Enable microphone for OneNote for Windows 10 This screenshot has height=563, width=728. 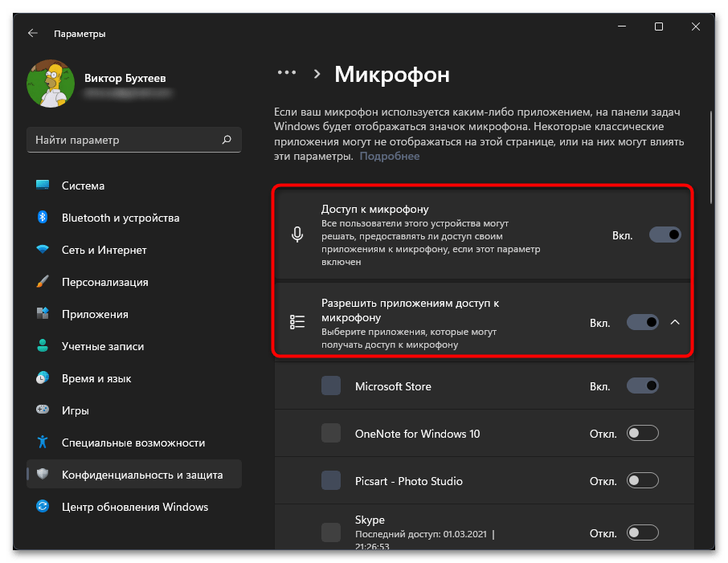coord(643,433)
